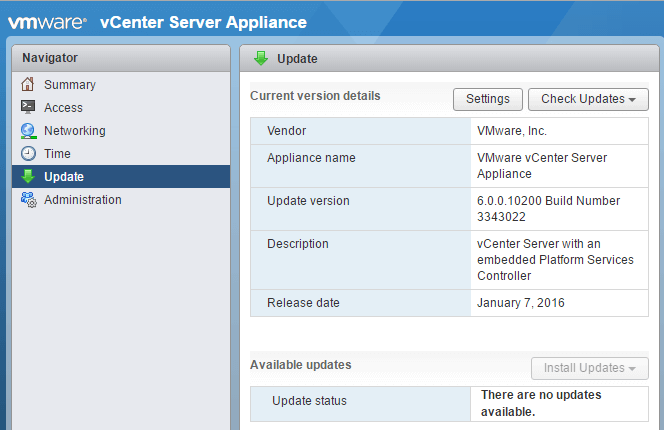
Task: Click the Administration users gear icon
Action: click(x=28, y=200)
